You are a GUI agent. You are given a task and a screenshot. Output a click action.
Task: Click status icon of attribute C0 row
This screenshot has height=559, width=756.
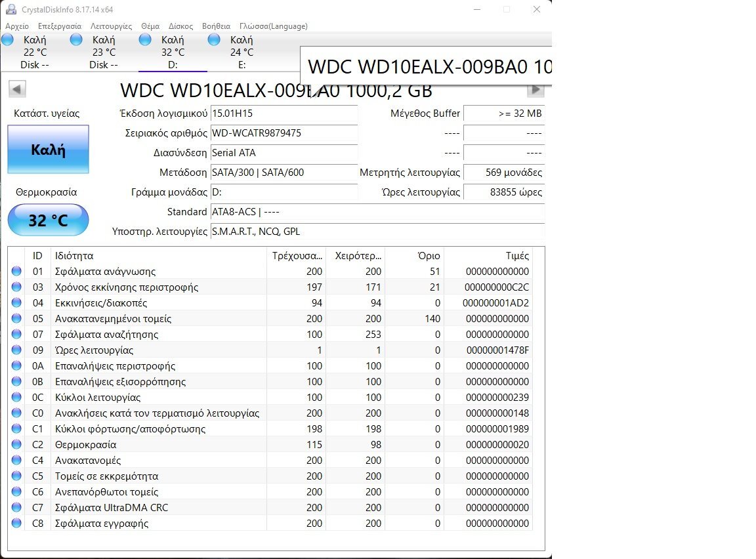pyautogui.click(x=16, y=413)
